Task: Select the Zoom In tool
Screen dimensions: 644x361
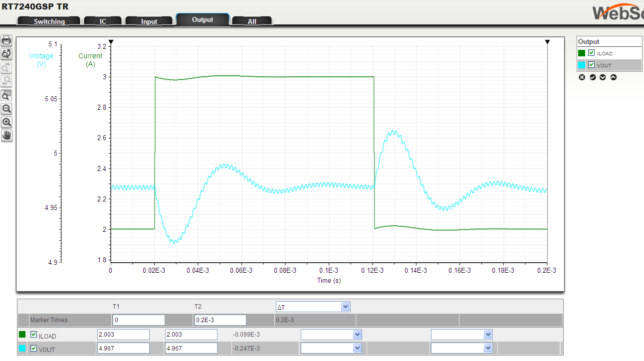Action: point(6,122)
